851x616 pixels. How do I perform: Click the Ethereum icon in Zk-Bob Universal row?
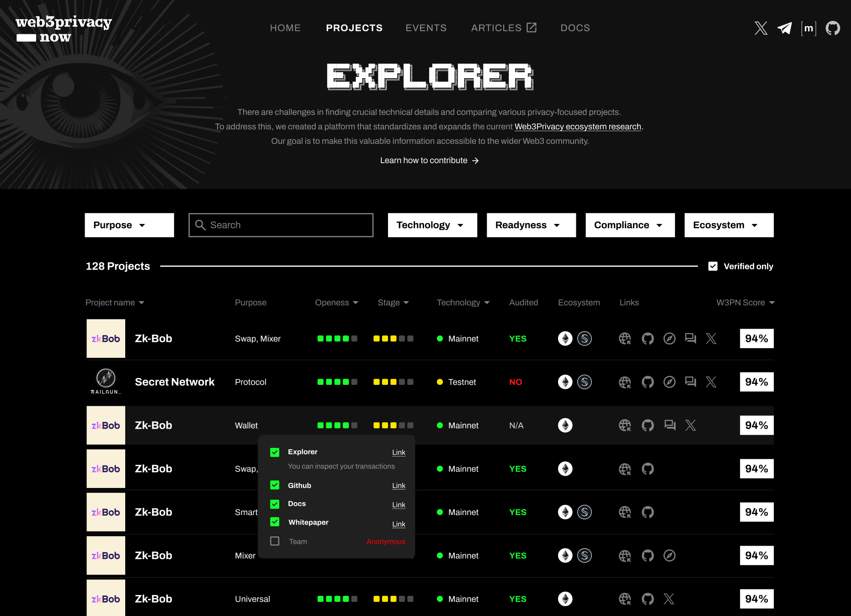coord(565,599)
